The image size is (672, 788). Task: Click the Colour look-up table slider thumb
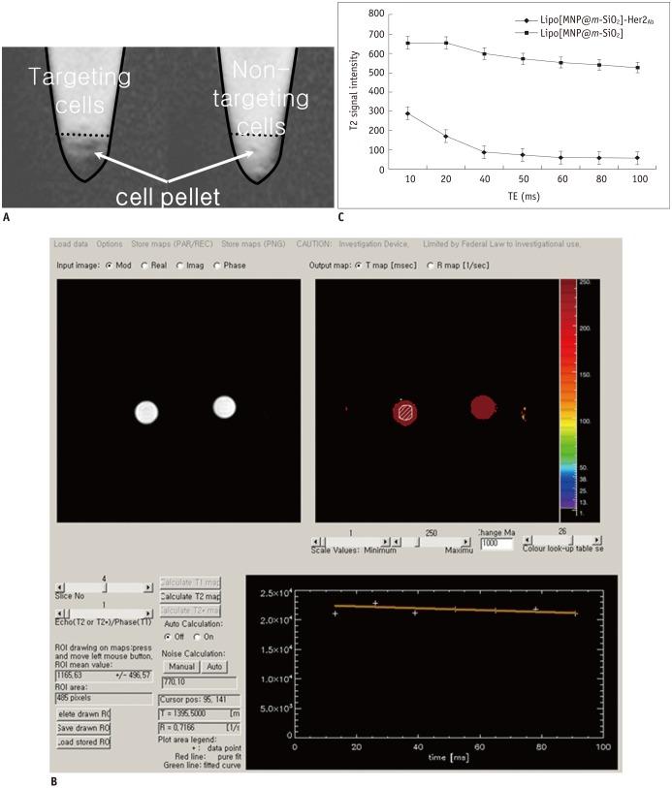pyautogui.click(x=570, y=540)
